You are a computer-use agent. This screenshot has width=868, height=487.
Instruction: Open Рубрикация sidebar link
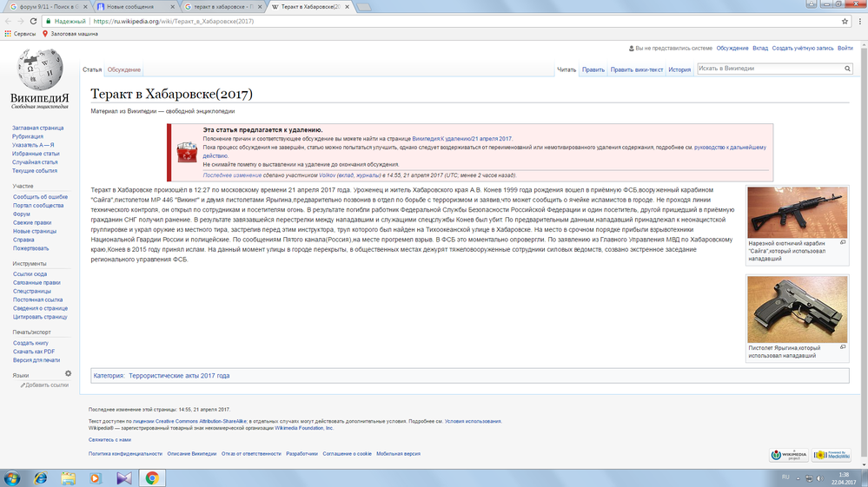[x=28, y=136]
